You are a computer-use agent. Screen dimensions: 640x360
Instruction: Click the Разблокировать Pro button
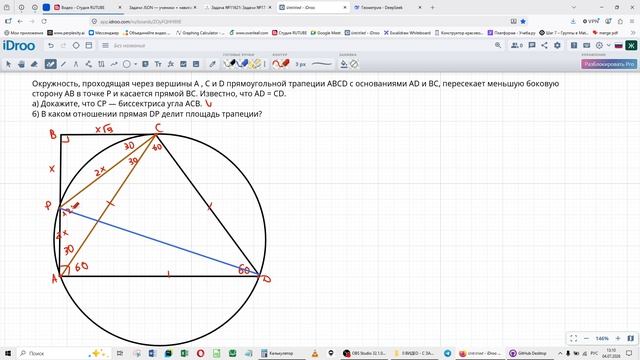[x=609, y=64]
